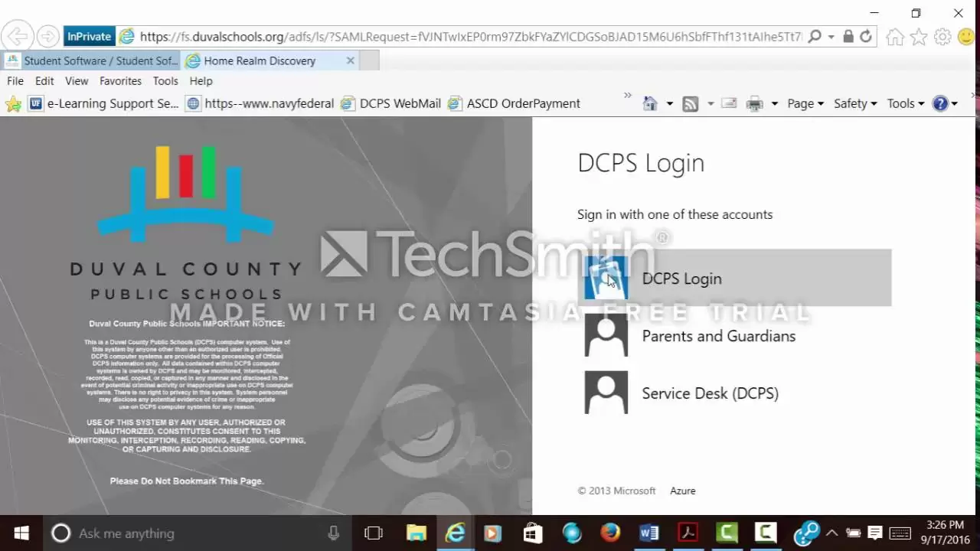
Task: Switch to the Student Software tab
Action: pos(91,60)
